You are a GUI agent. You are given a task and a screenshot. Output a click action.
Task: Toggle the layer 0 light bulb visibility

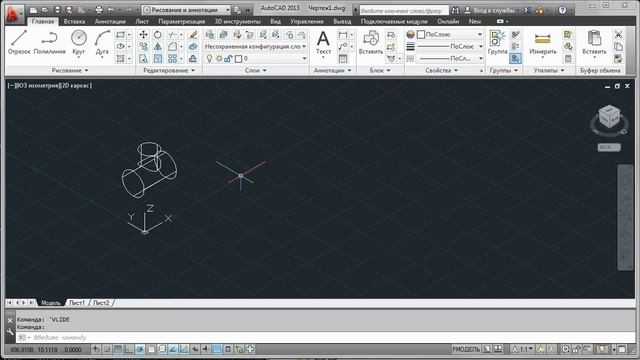[x=209, y=59]
